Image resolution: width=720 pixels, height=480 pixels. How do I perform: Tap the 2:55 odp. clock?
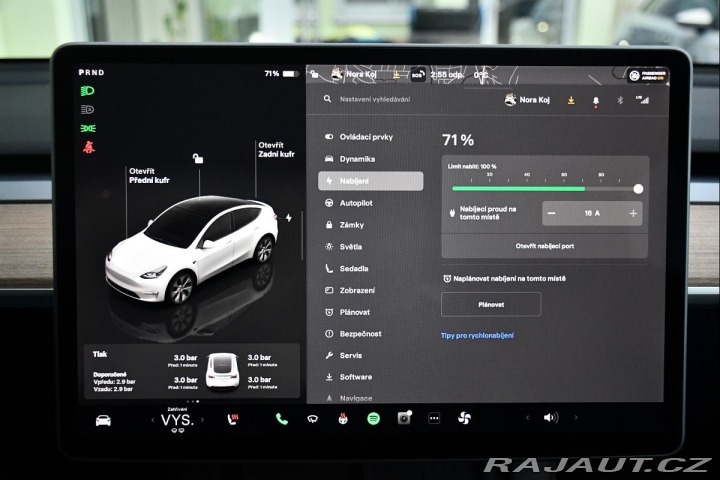click(x=446, y=74)
